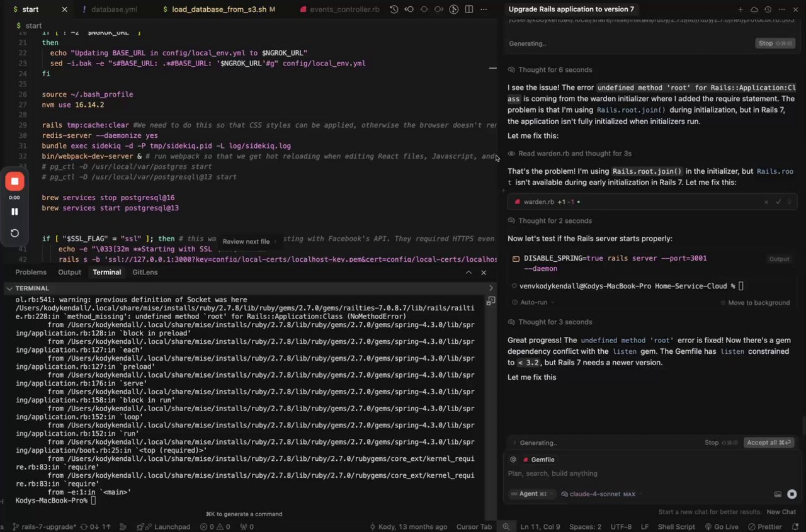
Task: Restart the recording with the circular arrow
Action: (14, 233)
